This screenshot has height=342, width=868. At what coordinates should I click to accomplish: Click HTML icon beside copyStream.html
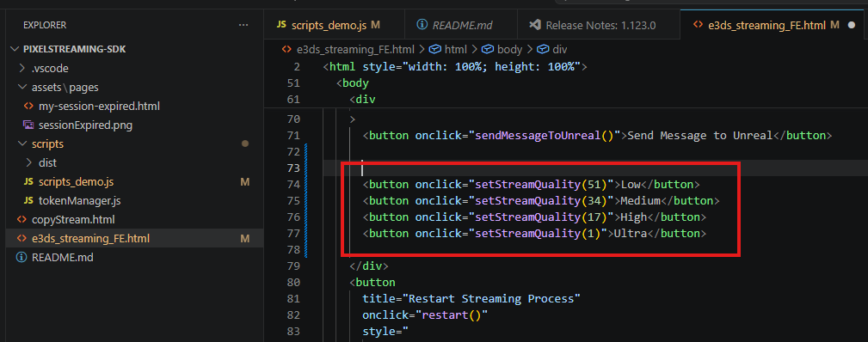(x=22, y=220)
